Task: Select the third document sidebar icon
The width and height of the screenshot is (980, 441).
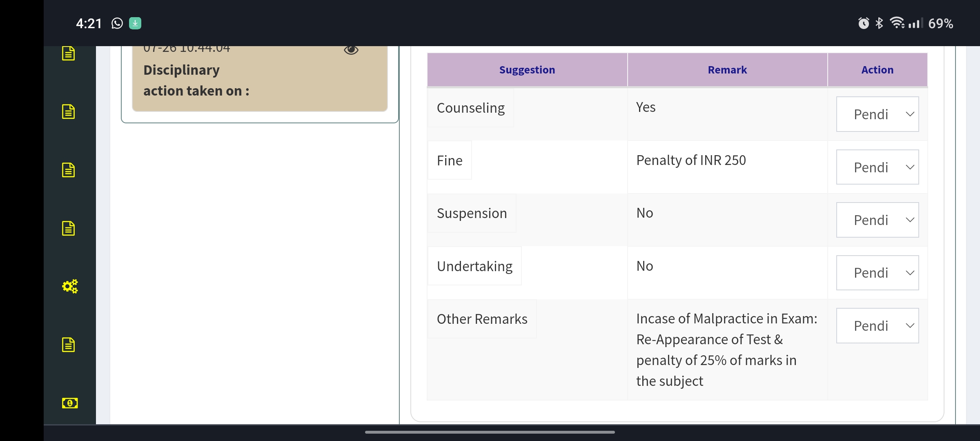Action: click(x=68, y=170)
